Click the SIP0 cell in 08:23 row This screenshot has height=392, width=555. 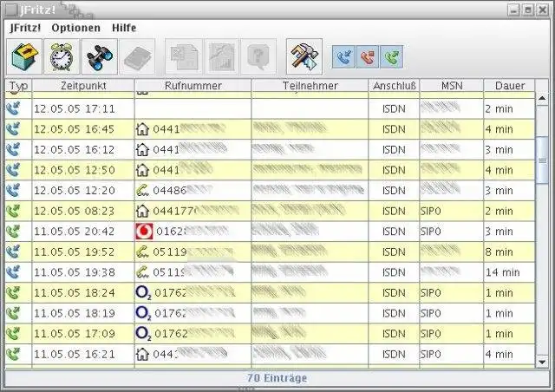[452, 211]
